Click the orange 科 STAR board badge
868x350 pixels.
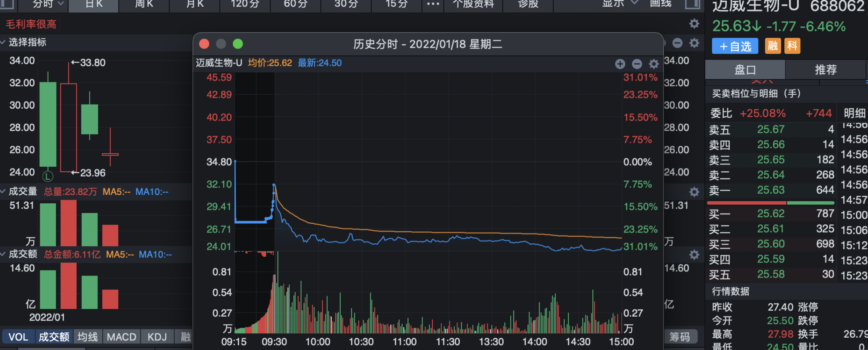(792, 46)
